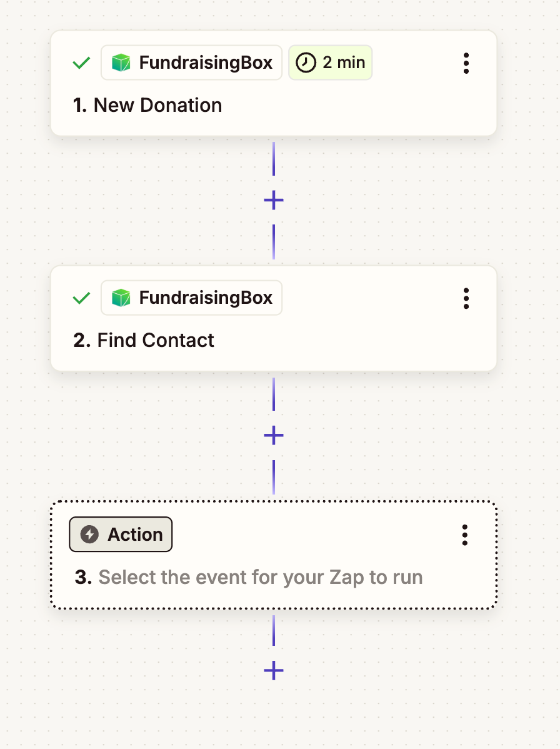Add a step between New Donation and Find Contact

pos(274,200)
